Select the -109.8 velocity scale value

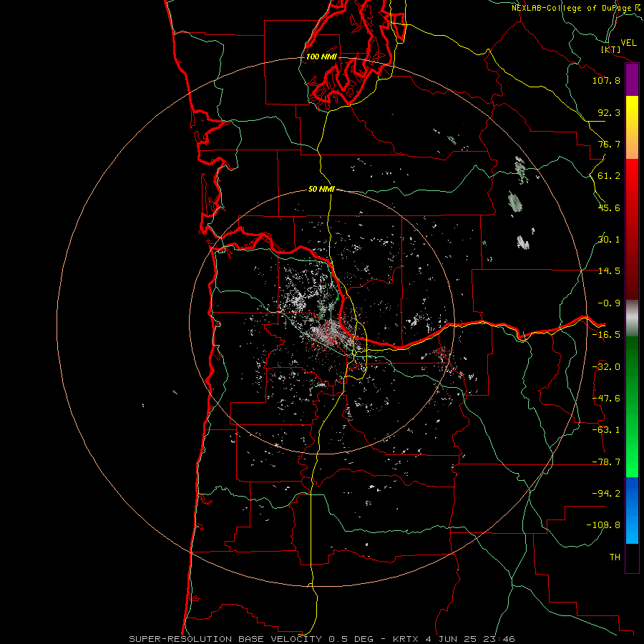tap(603, 525)
